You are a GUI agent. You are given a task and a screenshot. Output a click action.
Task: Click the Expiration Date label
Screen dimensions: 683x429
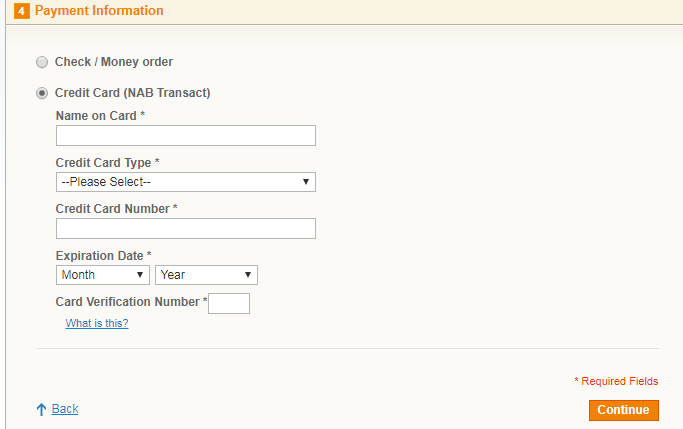[x=100, y=256]
